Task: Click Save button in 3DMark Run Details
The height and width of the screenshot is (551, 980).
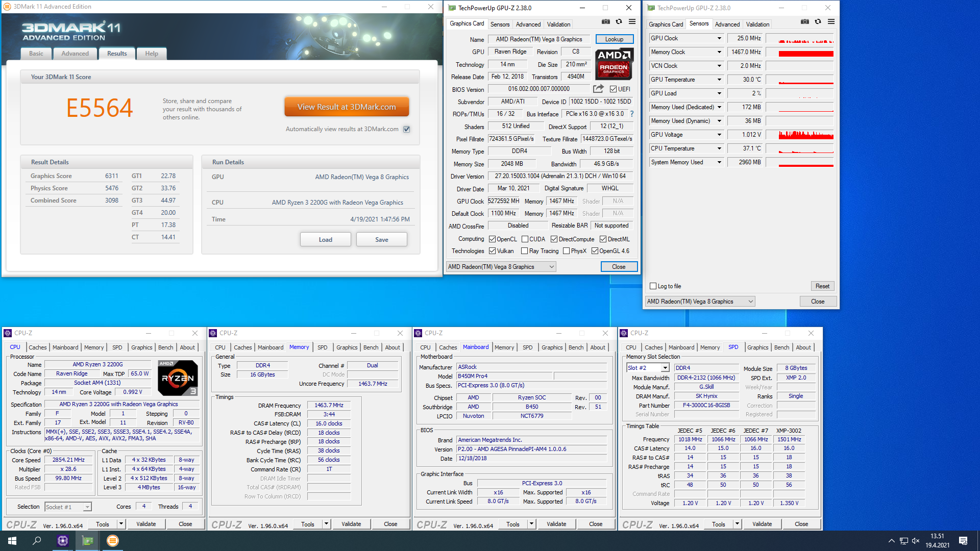Action: click(381, 240)
